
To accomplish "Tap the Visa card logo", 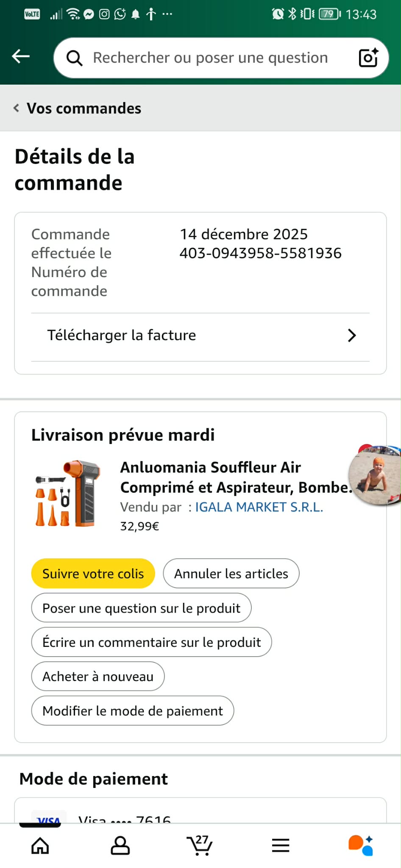I will 49,818.
